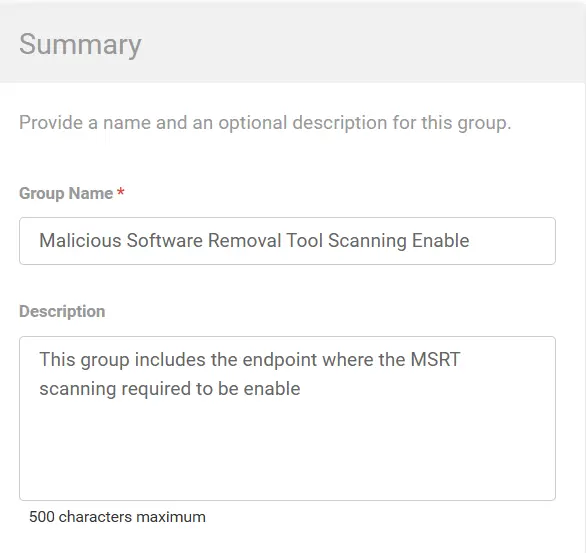Screen dimensions: 586x553
Task: Set cursor after 'enable' ending the description
Action: [x=301, y=389]
